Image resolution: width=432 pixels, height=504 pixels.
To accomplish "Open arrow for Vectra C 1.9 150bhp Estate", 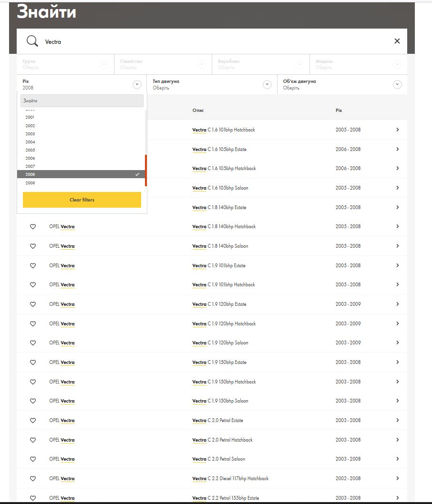I will (x=398, y=362).
